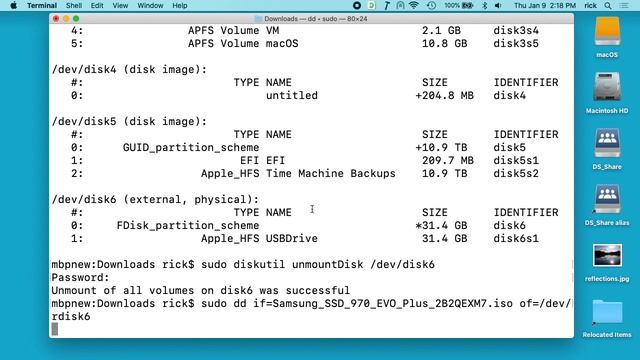This screenshot has height=360, width=640.
Task: Open Notification Center
Action: tap(624, 6)
